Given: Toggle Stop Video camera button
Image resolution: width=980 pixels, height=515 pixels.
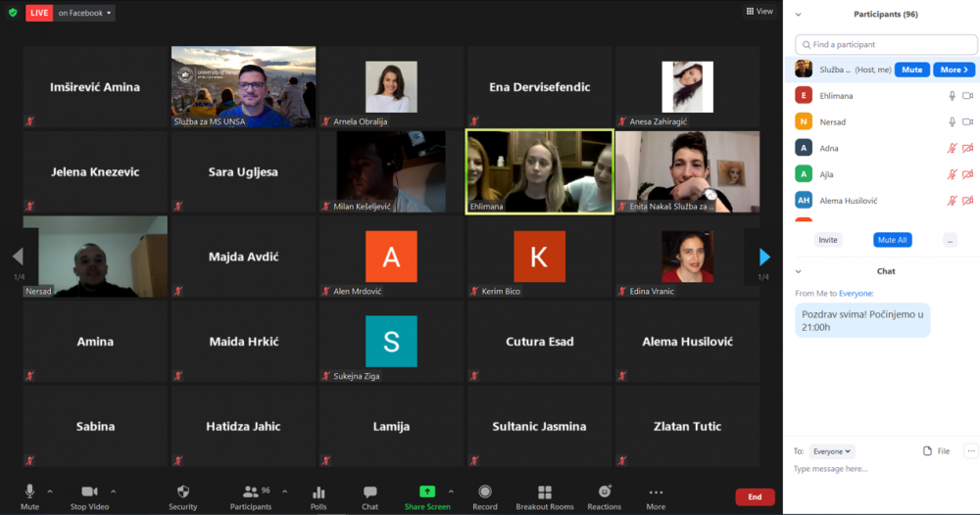Looking at the screenshot, I should 90,492.
